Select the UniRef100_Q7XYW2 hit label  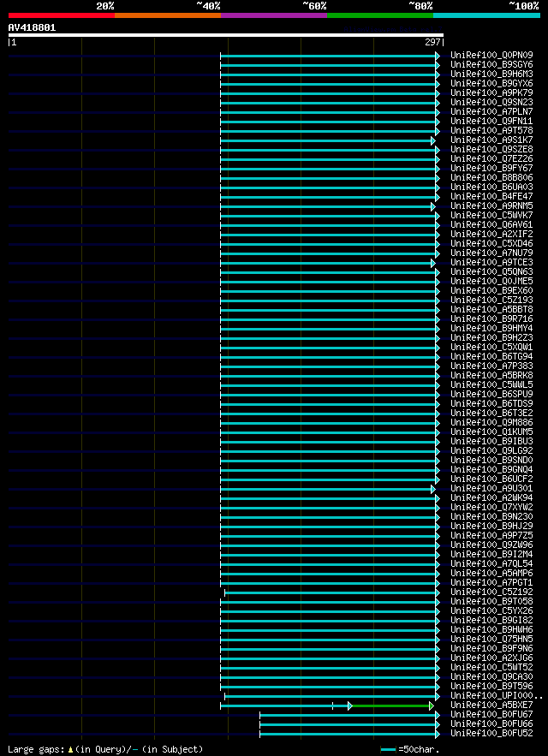click(492, 507)
